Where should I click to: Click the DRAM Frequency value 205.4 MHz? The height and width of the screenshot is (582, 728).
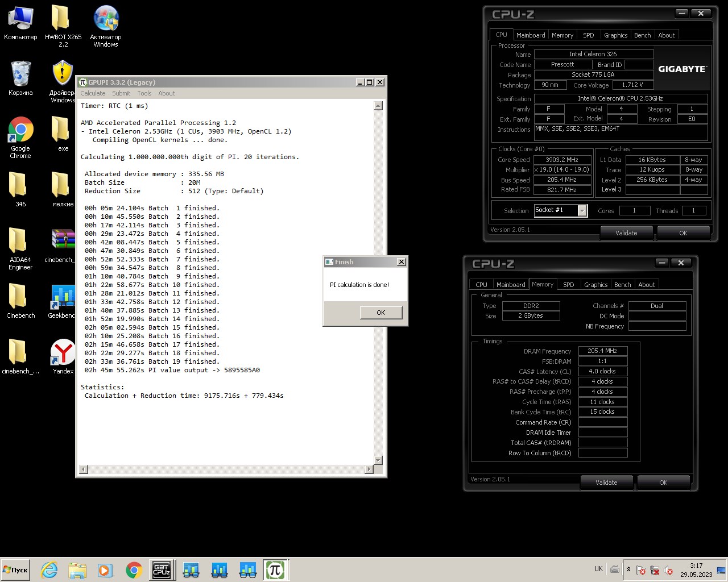tap(603, 351)
